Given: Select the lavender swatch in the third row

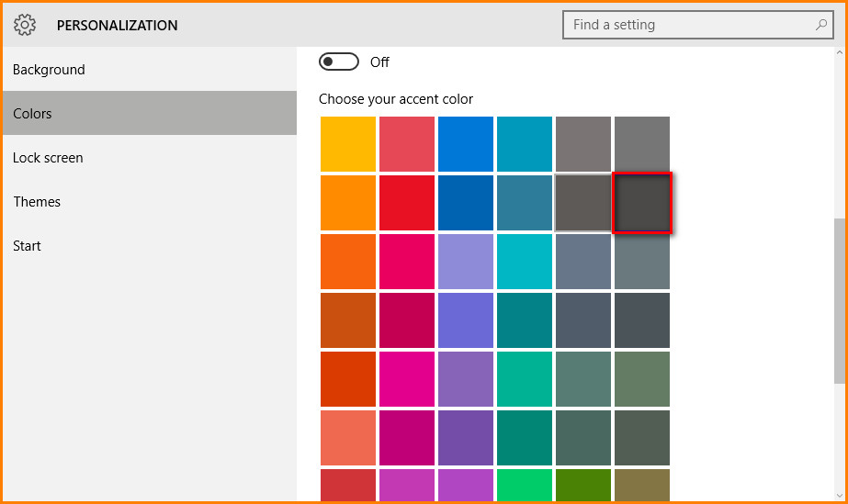Looking at the screenshot, I should click(x=466, y=262).
